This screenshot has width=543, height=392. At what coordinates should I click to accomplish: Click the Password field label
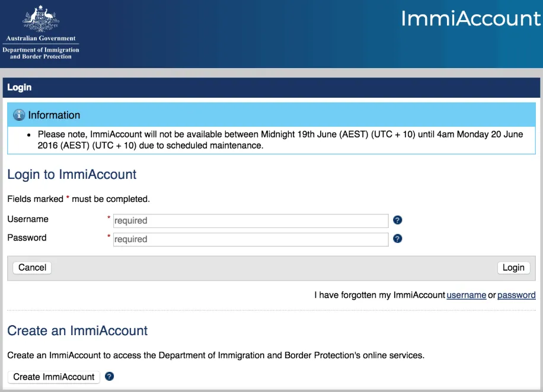(27, 237)
